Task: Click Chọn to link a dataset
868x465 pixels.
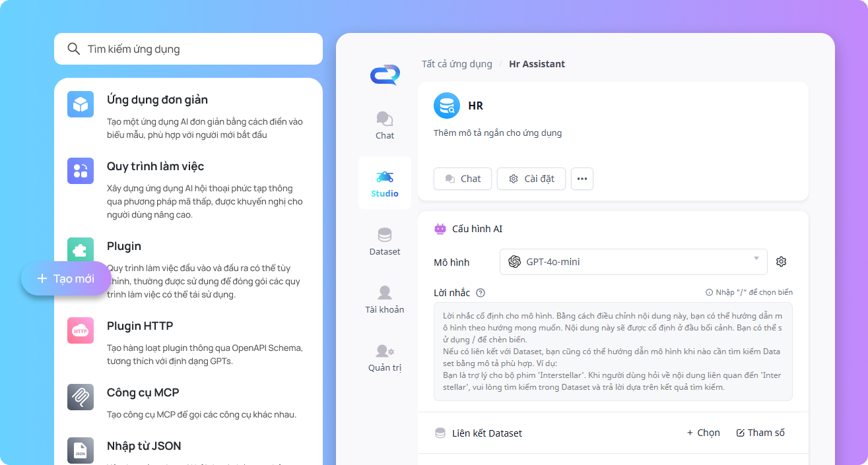Action: tap(703, 433)
